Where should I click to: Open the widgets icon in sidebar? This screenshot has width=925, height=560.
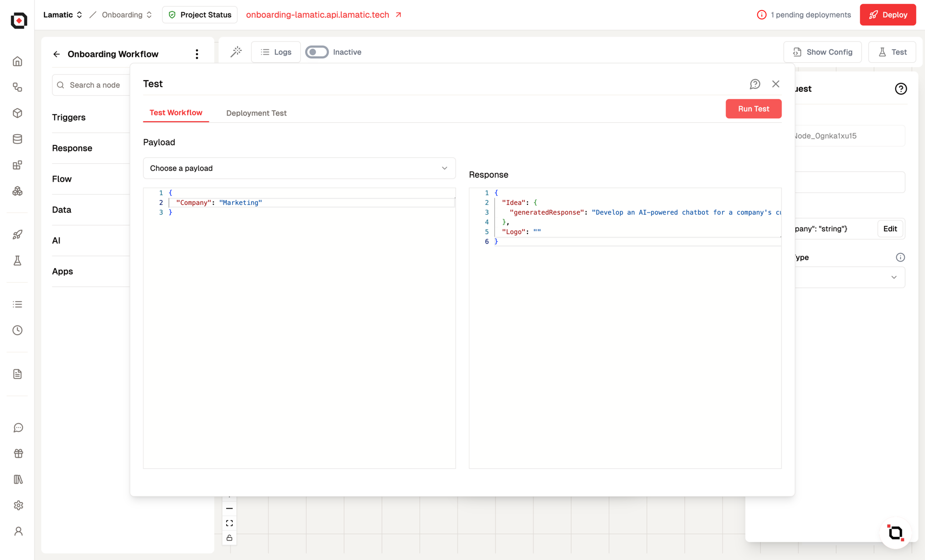pos(17,165)
